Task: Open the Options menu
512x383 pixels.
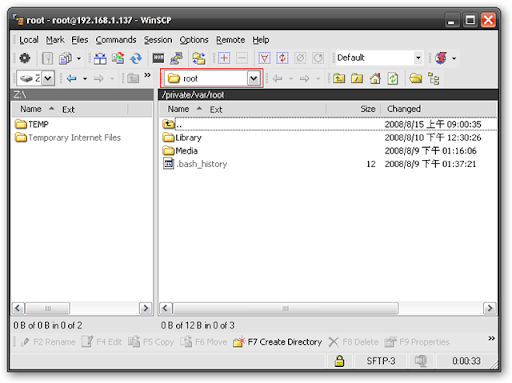Action: (194, 40)
